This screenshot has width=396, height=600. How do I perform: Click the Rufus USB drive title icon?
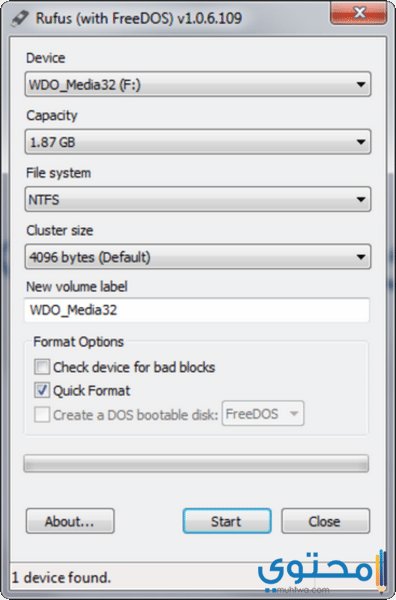pyautogui.click(x=19, y=18)
